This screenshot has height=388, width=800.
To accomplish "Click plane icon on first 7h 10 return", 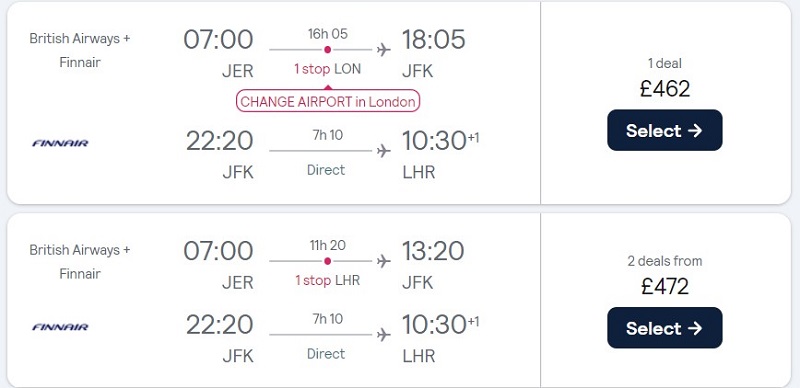I will [x=384, y=151].
